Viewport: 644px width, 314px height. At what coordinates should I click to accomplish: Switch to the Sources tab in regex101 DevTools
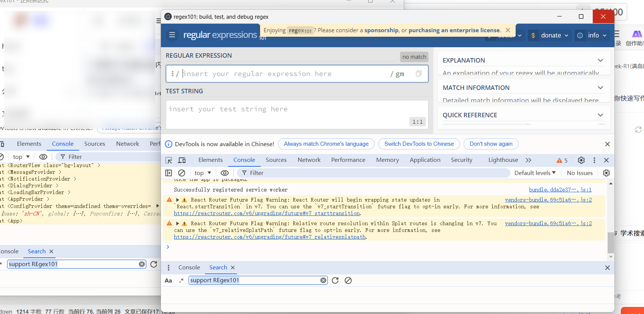click(x=276, y=160)
